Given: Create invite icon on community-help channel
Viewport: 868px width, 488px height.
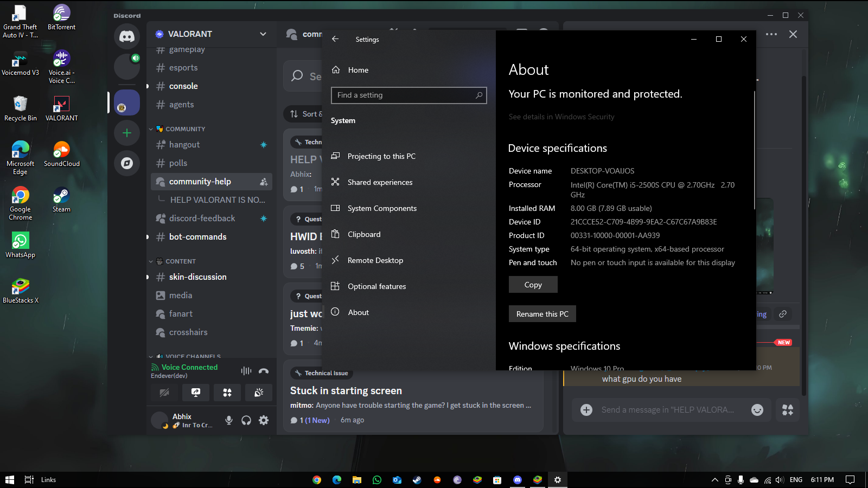Looking at the screenshot, I should (x=264, y=182).
